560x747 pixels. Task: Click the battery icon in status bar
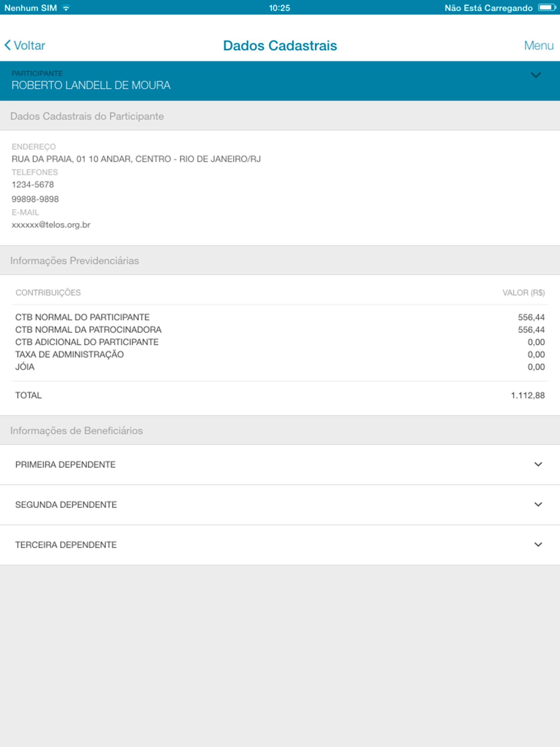coord(547,7)
